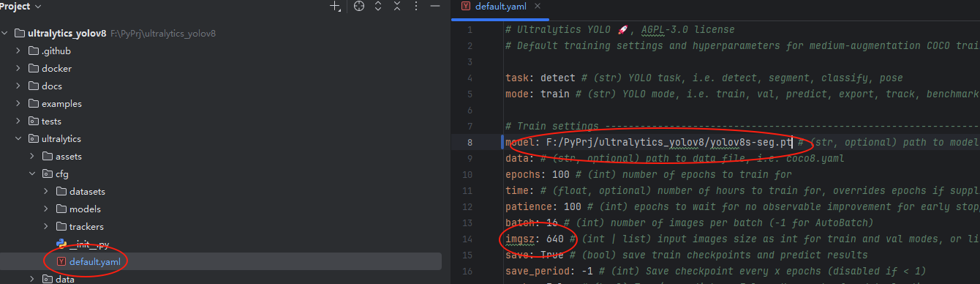Select default.yaml in the project tree
This screenshot has height=284, width=980.
tap(95, 262)
